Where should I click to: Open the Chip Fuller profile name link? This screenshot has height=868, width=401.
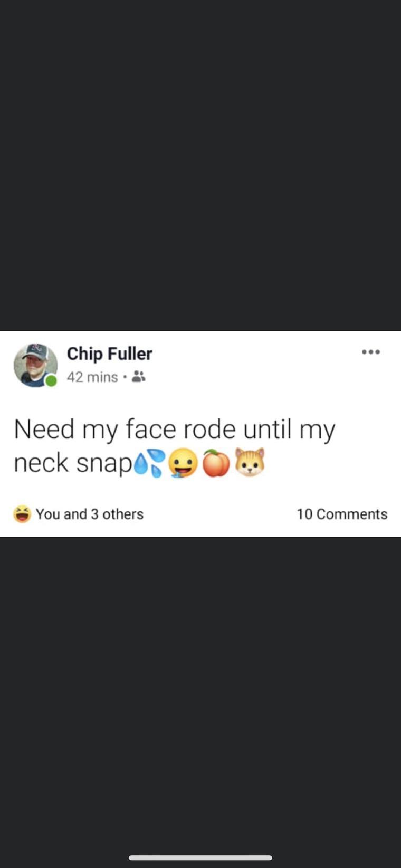coord(109,354)
